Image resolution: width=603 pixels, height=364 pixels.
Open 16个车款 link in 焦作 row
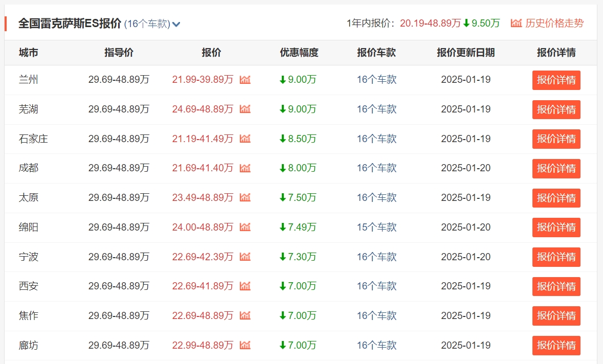point(376,315)
